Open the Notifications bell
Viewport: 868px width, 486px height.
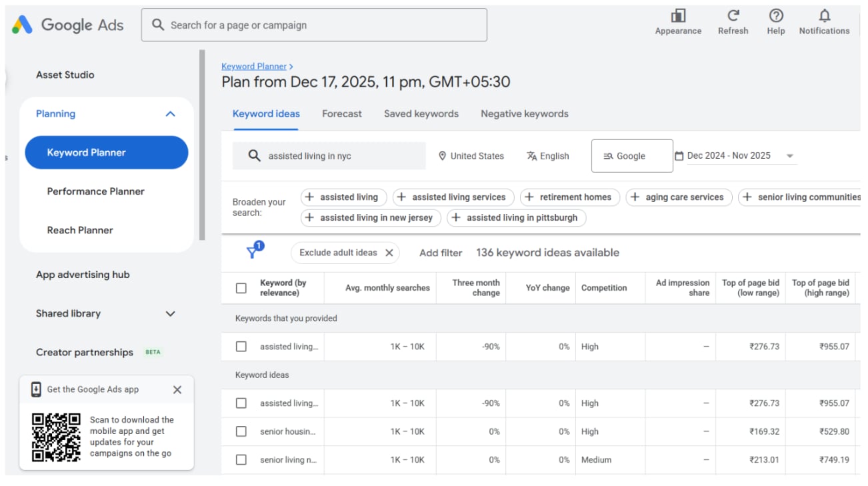825,16
